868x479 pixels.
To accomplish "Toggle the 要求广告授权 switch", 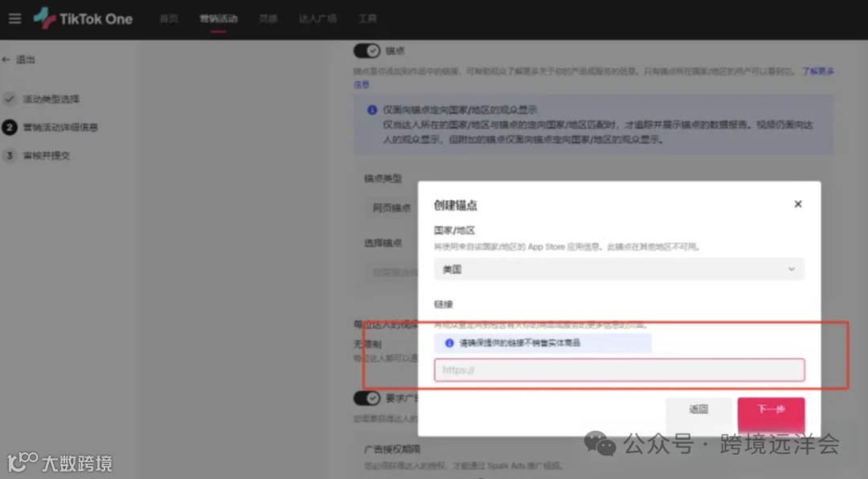I will pyautogui.click(x=366, y=398).
